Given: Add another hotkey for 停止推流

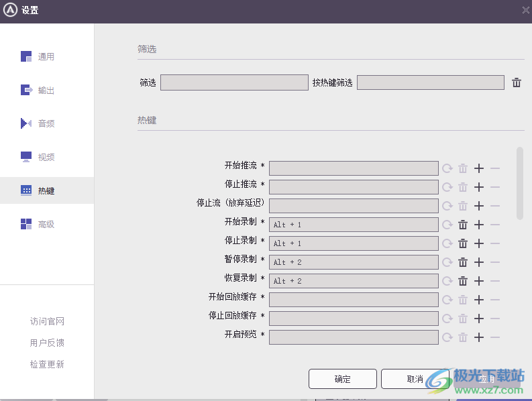Looking at the screenshot, I should tap(479, 187).
